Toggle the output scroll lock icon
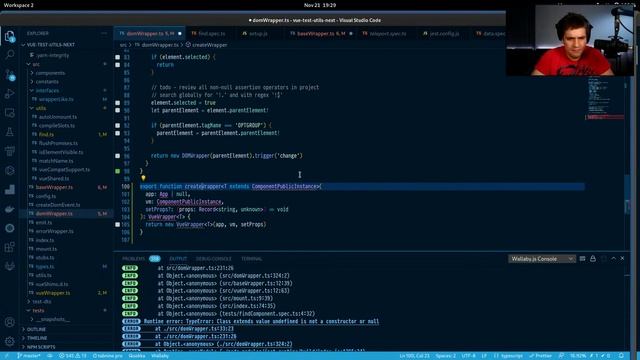640x360 pixels. (593, 259)
